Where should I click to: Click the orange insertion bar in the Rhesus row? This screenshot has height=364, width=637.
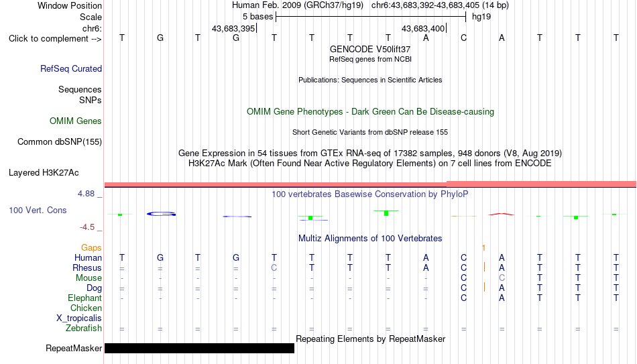[x=484, y=267]
